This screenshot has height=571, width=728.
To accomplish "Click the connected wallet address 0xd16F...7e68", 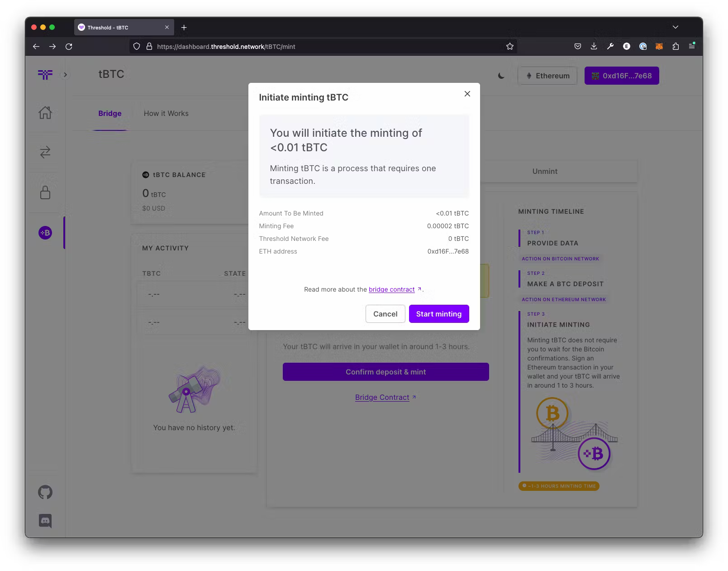I will point(622,75).
